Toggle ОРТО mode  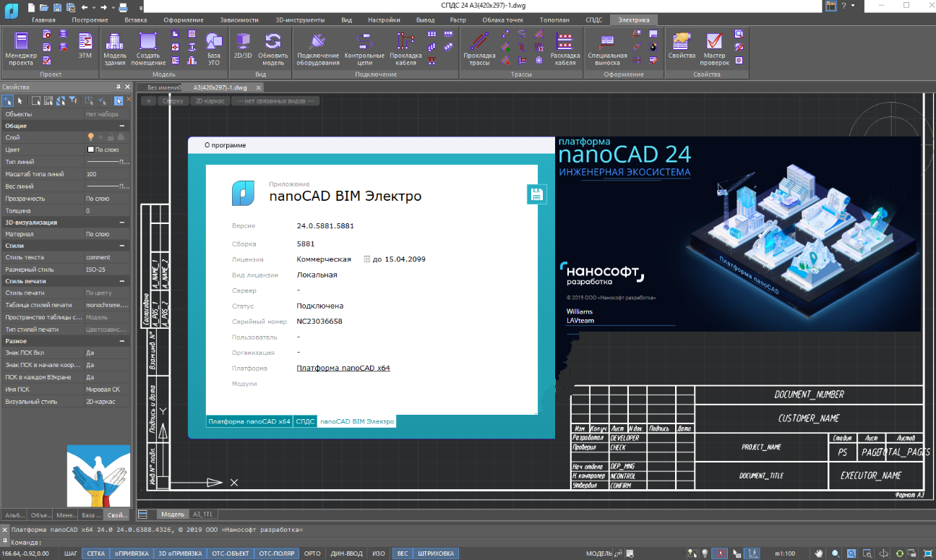[x=312, y=553]
